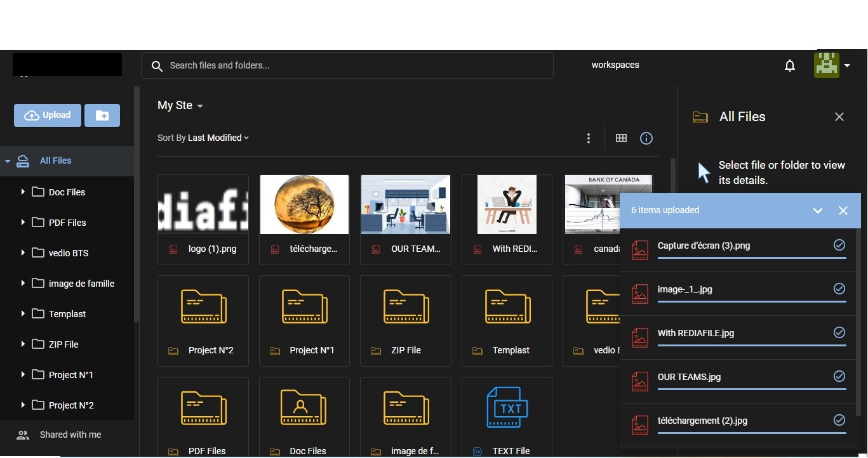Click the Templast folder icon in grid
This screenshot has width=868, height=458.
coord(507,307)
